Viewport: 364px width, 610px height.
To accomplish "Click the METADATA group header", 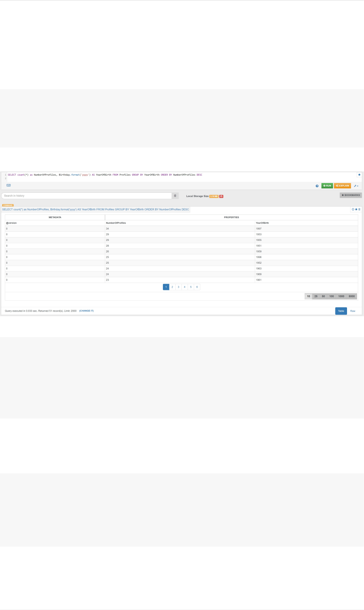I will point(55,217).
